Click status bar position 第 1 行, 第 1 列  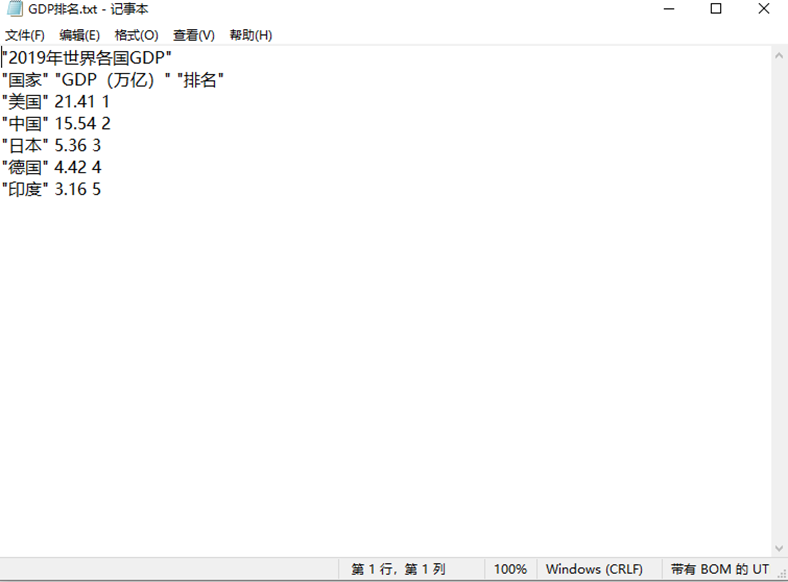pos(398,569)
